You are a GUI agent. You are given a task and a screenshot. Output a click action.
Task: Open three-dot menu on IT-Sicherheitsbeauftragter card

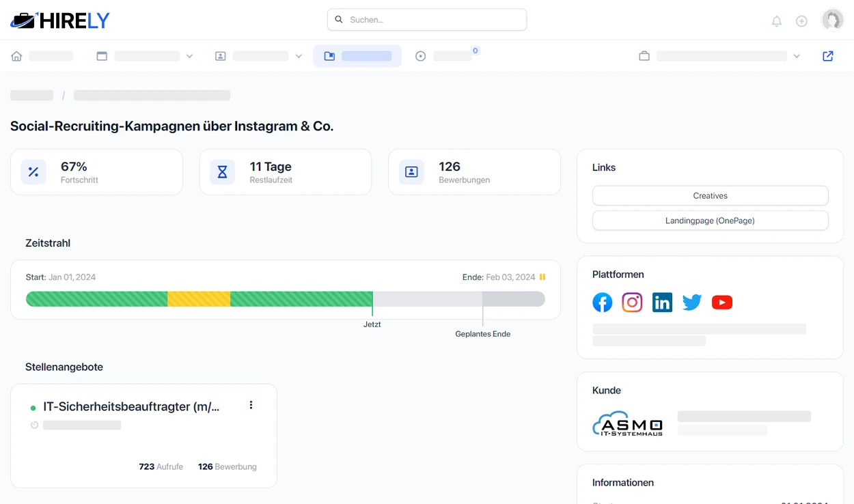coord(251,405)
